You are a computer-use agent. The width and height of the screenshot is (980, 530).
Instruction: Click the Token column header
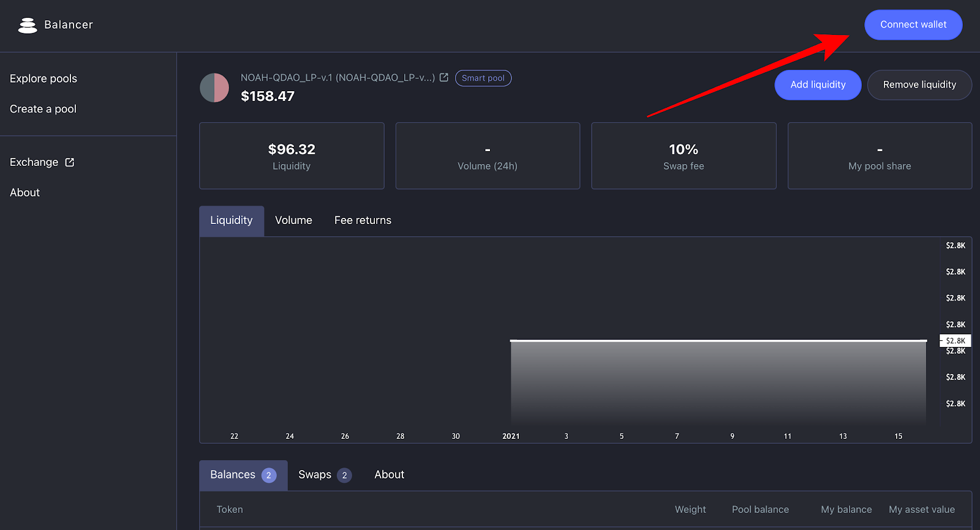[x=230, y=510]
